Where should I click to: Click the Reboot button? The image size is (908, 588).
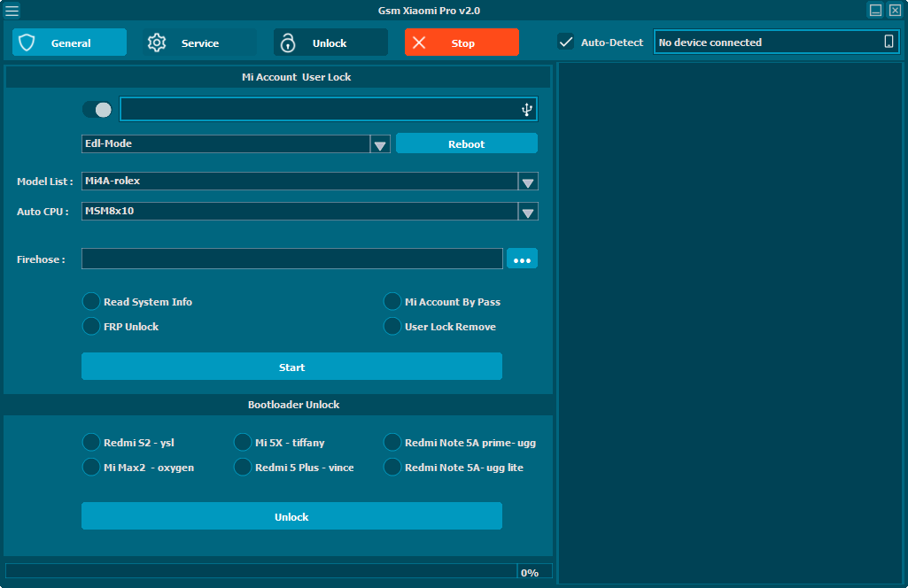click(x=467, y=143)
